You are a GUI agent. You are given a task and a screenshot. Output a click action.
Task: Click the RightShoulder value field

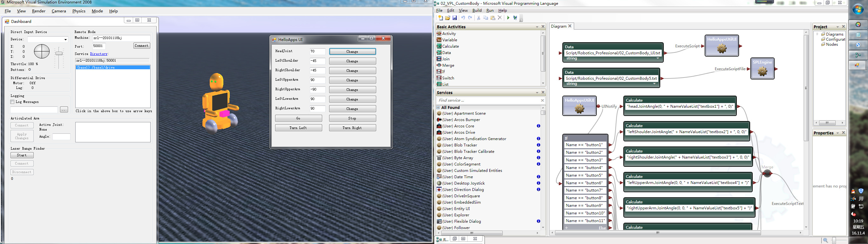(x=318, y=71)
